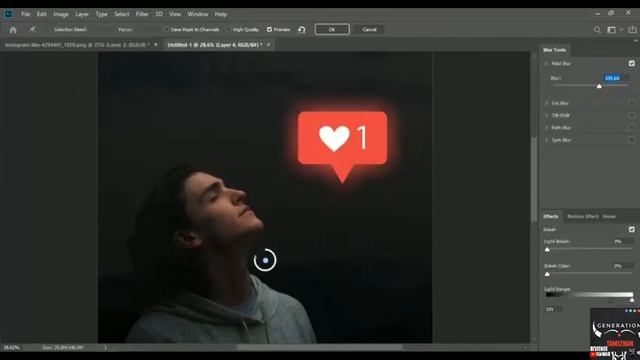Screen dimensions: 640x360
Task: Enable the Iris Blur checkbox
Action: click(x=631, y=103)
